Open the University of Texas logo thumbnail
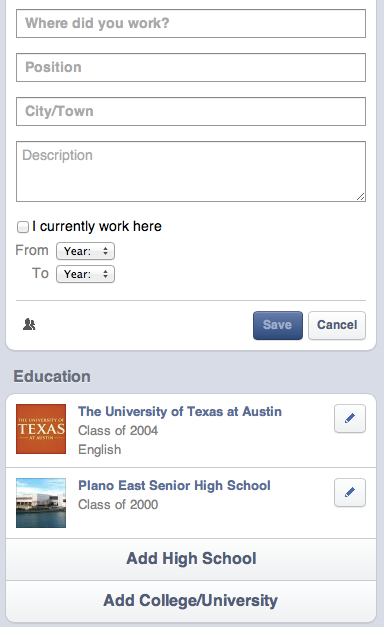The height and width of the screenshot is (627, 384). tap(41, 429)
